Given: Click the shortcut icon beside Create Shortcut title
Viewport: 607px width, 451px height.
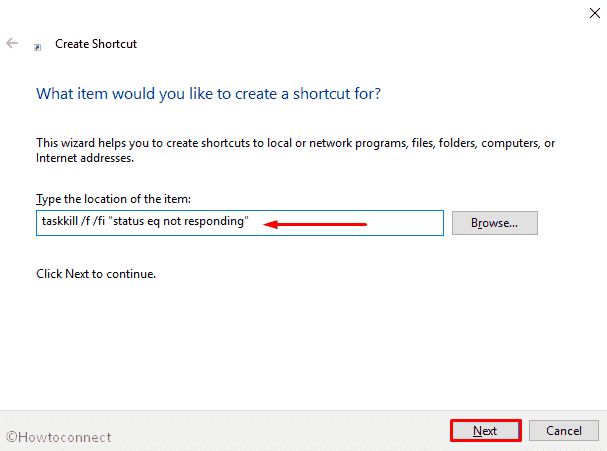Looking at the screenshot, I should pos(38,46).
